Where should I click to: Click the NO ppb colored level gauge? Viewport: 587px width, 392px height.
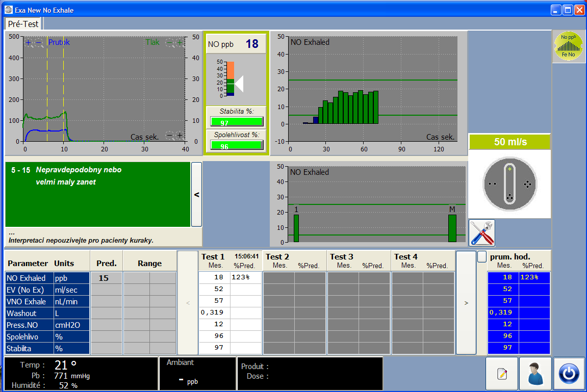click(x=230, y=79)
